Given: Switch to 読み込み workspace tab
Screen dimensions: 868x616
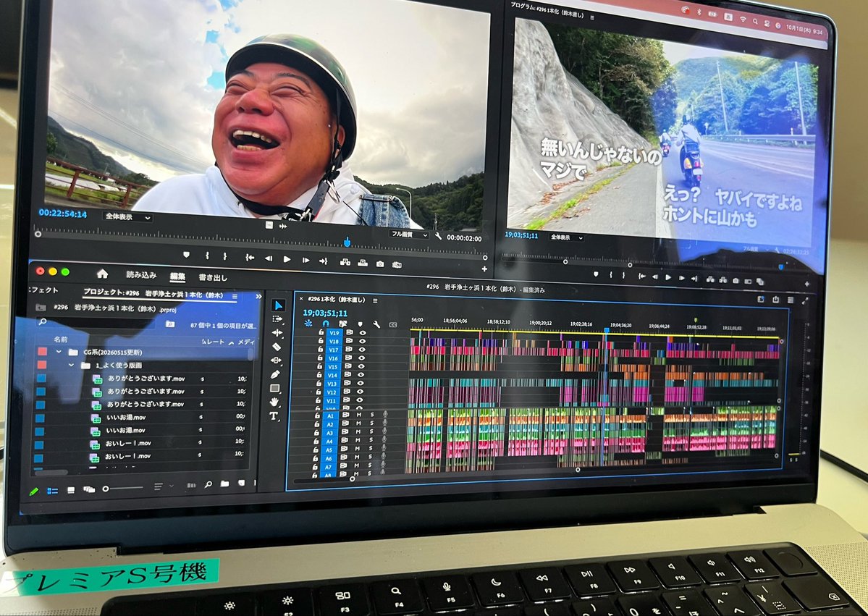Looking at the screenshot, I should (141, 274).
